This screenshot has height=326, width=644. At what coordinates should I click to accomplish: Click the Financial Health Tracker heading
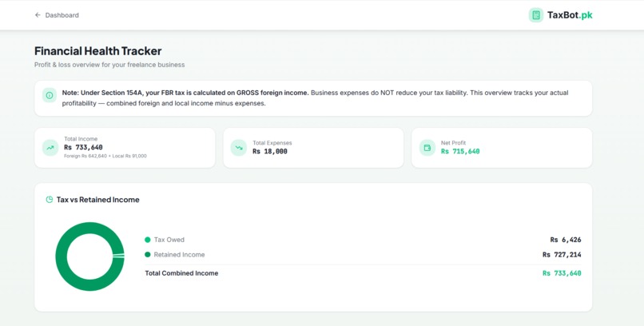pyautogui.click(x=97, y=51)
